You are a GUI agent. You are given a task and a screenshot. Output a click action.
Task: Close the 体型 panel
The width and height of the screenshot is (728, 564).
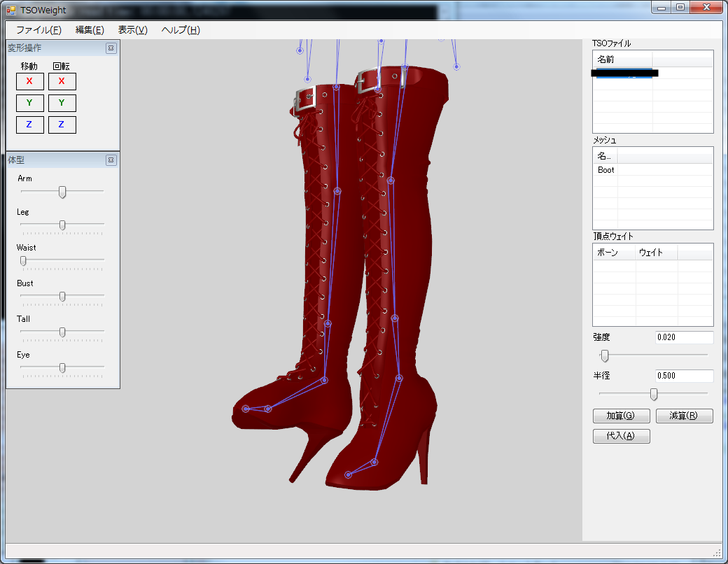pyautogui.click(x=111, y=160)
